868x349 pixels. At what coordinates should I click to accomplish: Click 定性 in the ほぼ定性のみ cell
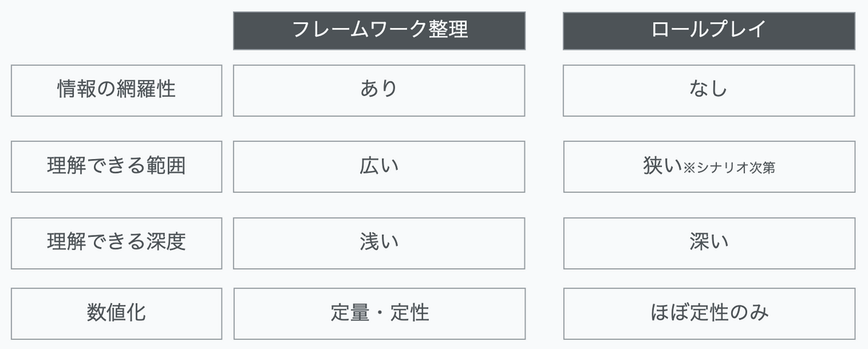click(710, 313)
